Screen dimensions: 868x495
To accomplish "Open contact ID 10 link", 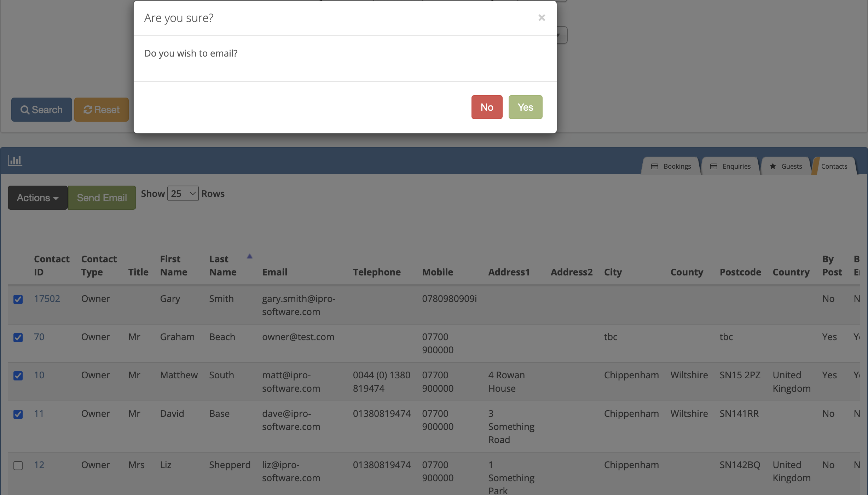I will [x=39, y=375].
